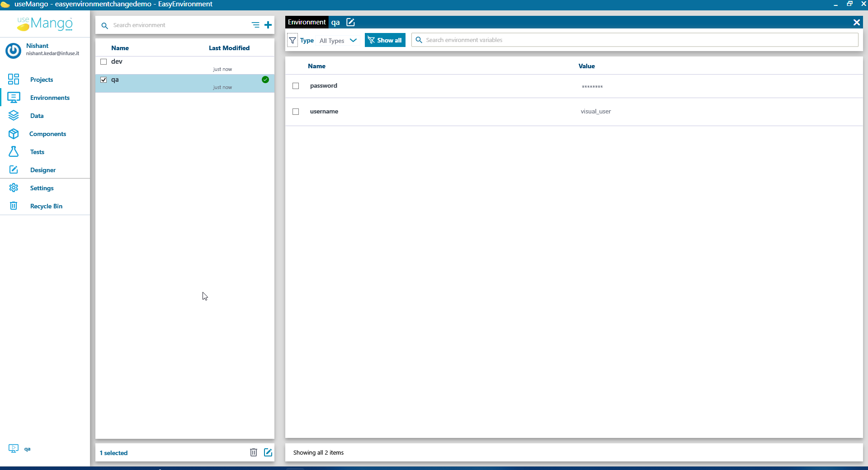Screen dimensions: 868x470
Task: Click the magnifier in variables search
Action: coord(419,40)
